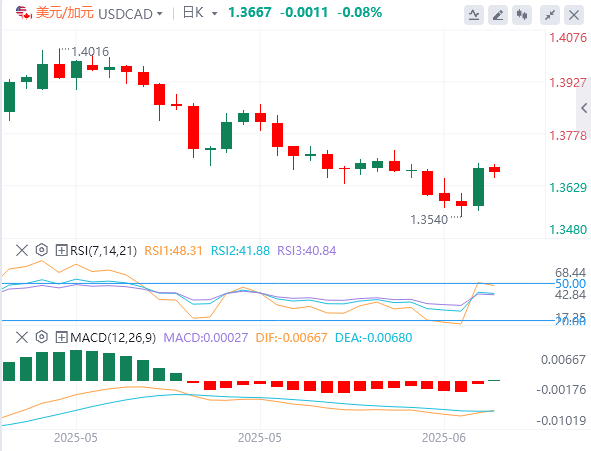Click the RSI(7,14,21) label
The height and width of the screenshot is (451, 591).
pyautogui.click(x=103, y=251)
